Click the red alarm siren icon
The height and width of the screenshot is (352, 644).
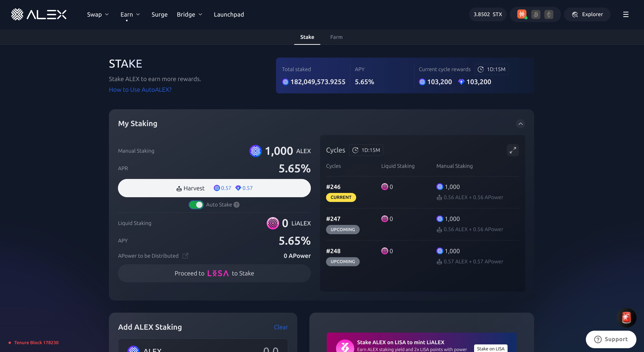[626, 318]
